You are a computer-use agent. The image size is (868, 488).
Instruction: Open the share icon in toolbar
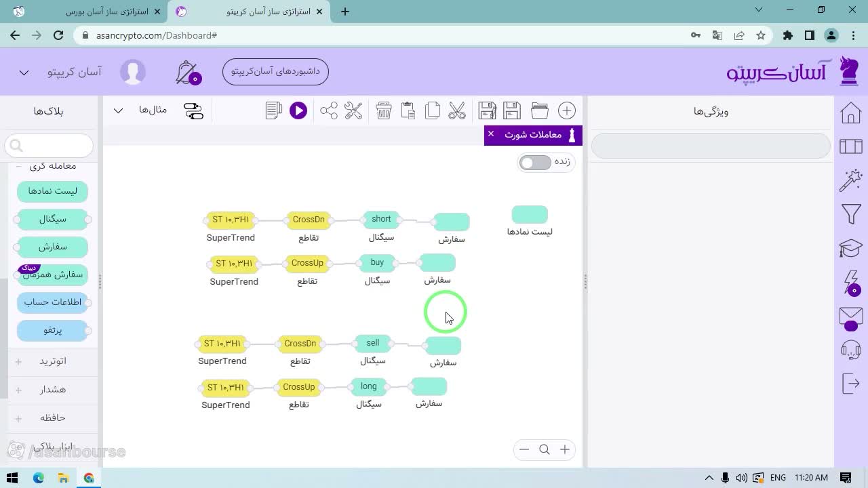tap(329, 110)
